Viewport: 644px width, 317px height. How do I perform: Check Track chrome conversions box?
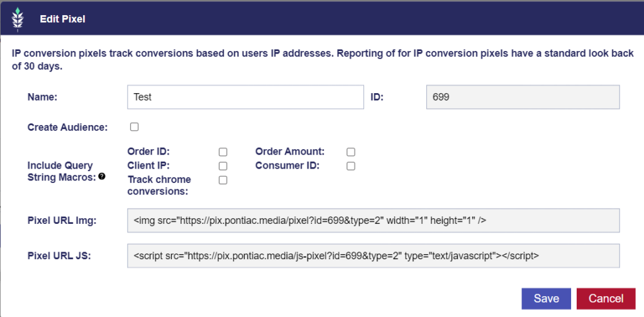point(223,181)
